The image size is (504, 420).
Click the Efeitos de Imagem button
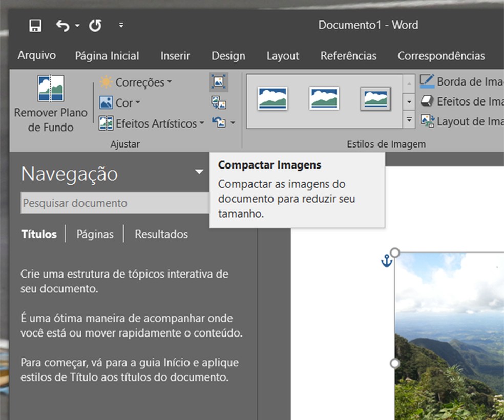(461, 101)
